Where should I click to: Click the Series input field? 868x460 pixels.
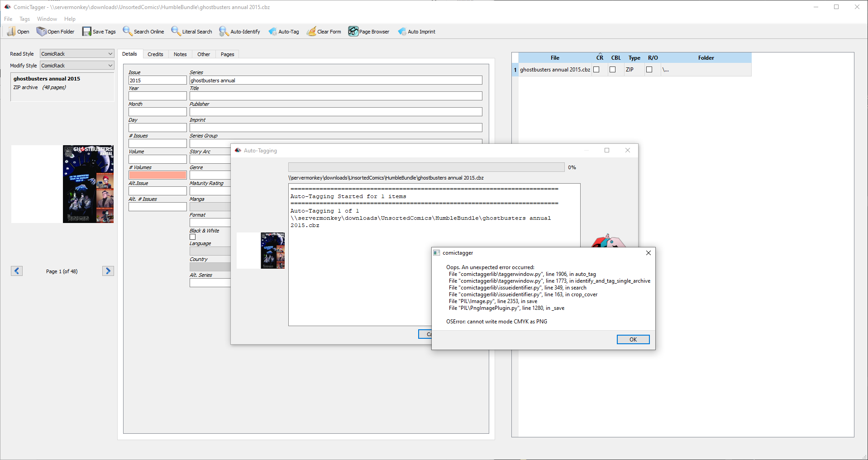pyautogui.click(x=336, y=81)
